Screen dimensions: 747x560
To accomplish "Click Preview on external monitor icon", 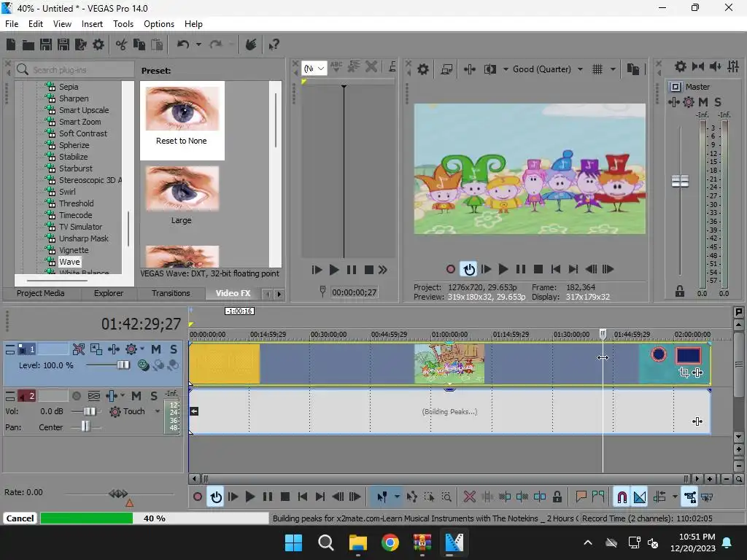I will pos(446,69).
